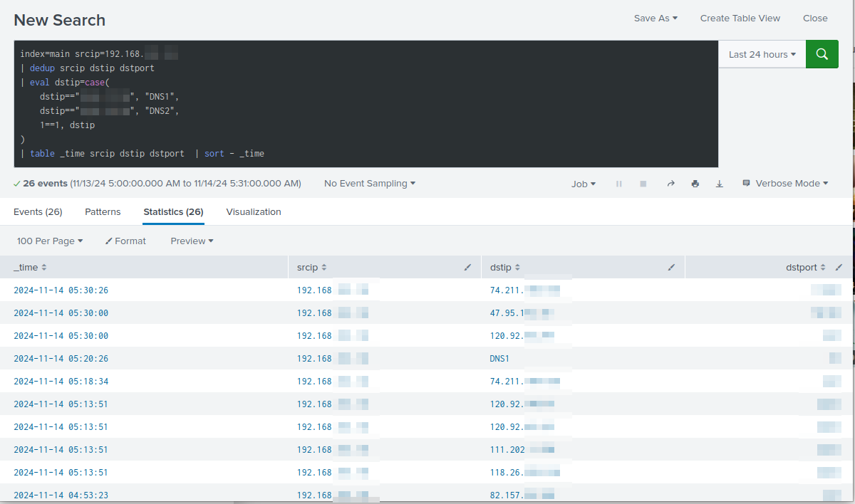
Task: Click the New Search page title
Action: click(60, 20)
